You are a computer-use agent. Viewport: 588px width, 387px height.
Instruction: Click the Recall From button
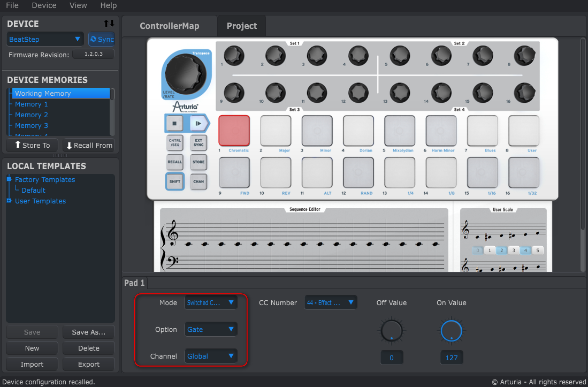pos(89,145)
